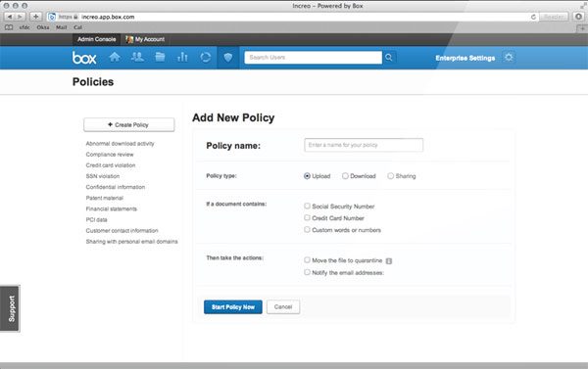Cancel the new policy
The image size is (588, 369).
pos(283,307)
